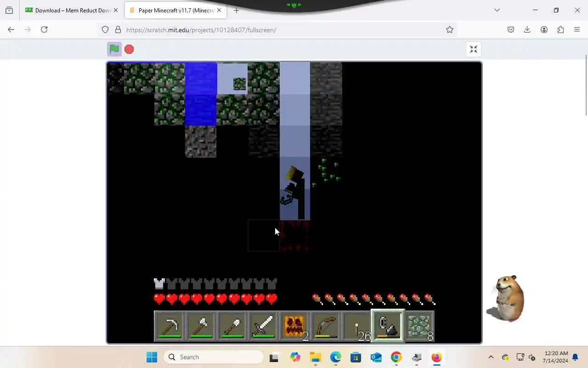588x368 pixels.
Task: Select the pickaxe in the hotbar
Action: tap(170, 326)
